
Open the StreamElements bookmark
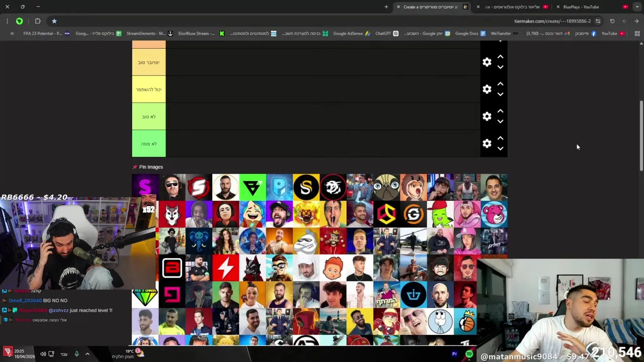149,34
